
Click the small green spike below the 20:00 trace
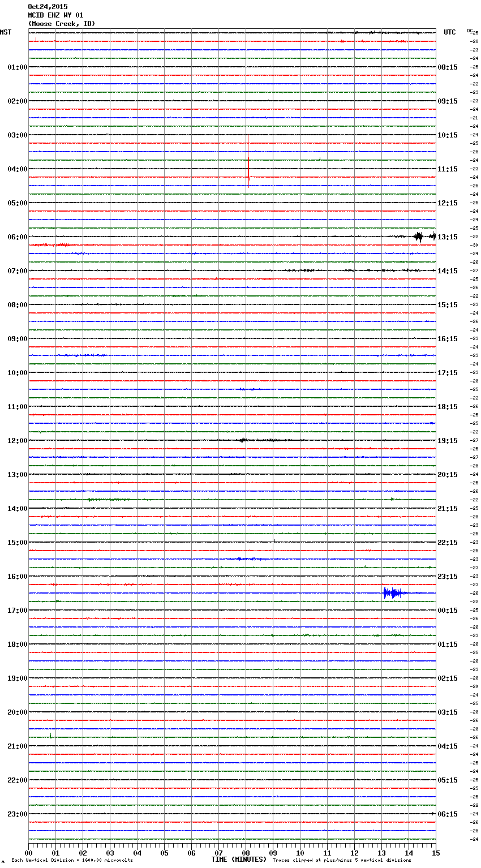[x=50, y=736]
